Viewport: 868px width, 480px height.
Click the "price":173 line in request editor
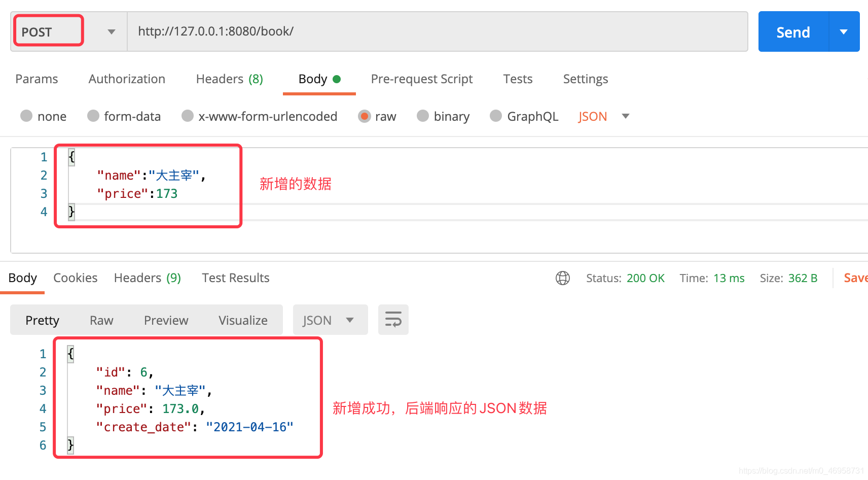[x=137, y=194]
